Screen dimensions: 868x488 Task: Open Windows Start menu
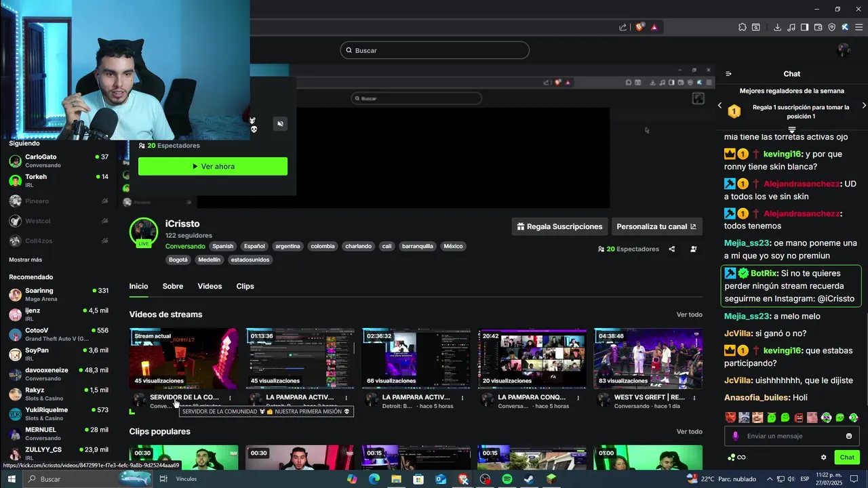pos(12,479)
